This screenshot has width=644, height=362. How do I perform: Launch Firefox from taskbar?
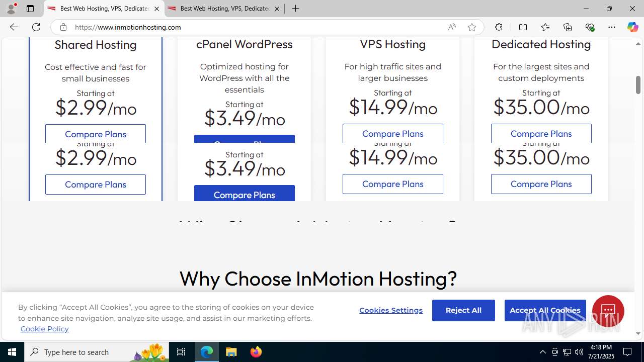point(256,352)
